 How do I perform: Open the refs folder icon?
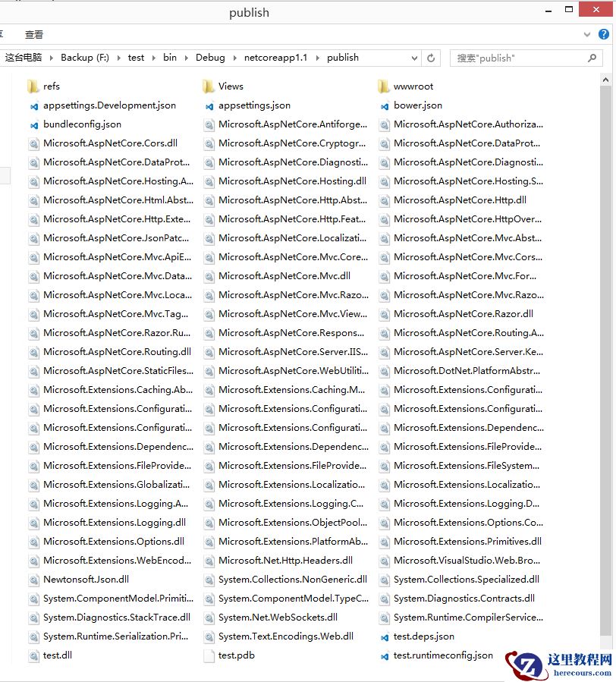coord(33,86)
